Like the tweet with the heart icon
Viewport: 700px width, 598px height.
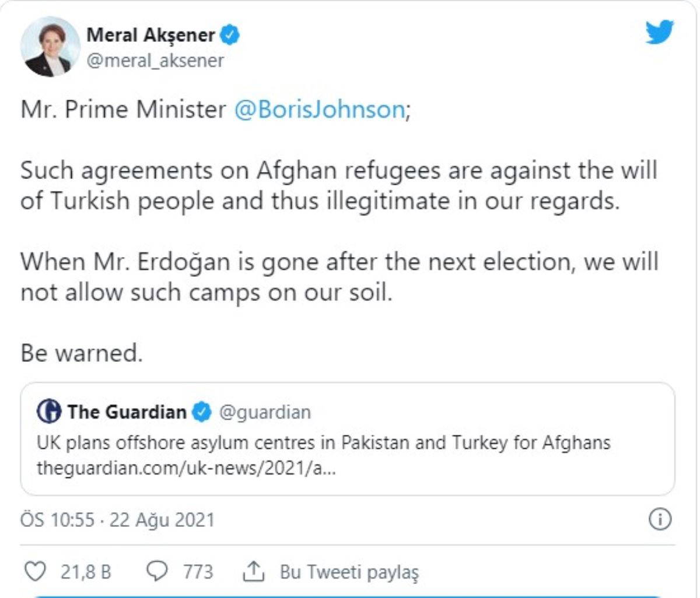click(37, 572)
